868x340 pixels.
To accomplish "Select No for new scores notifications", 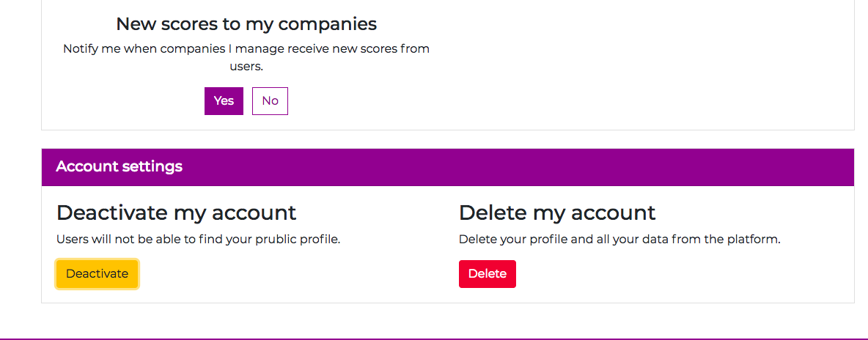I will coord(270,101).
